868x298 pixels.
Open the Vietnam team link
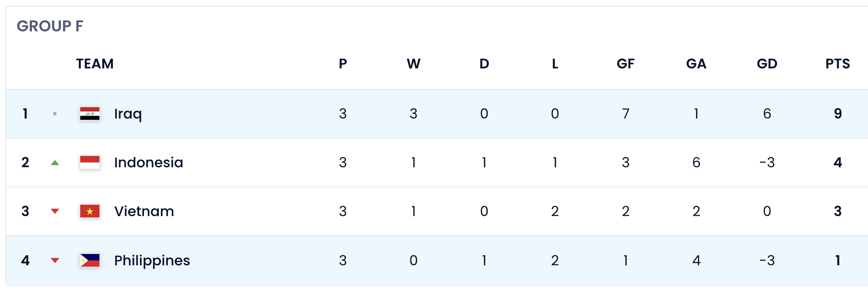click(x=144, y=211)
